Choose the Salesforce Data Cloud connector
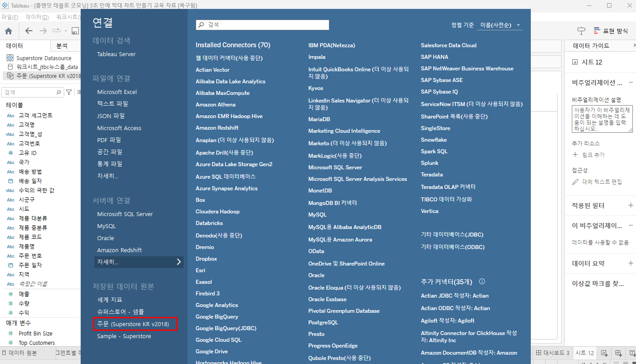 coord(448,45)
